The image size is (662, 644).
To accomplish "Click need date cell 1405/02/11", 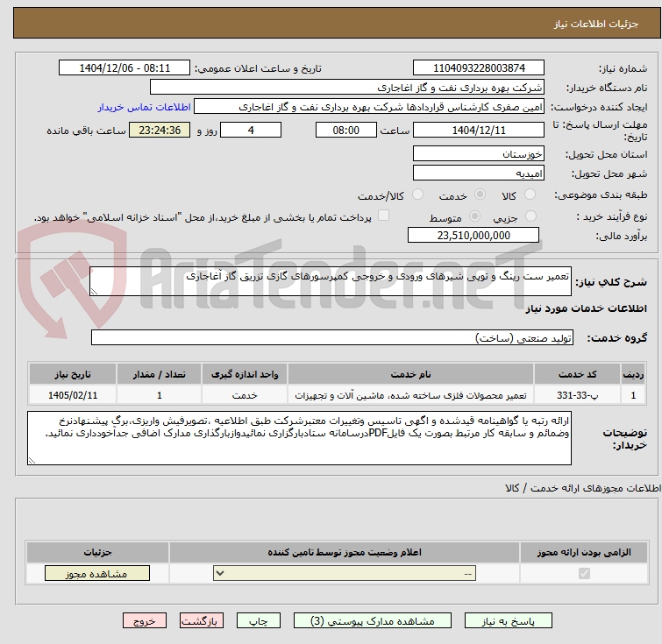I will 73,395.
